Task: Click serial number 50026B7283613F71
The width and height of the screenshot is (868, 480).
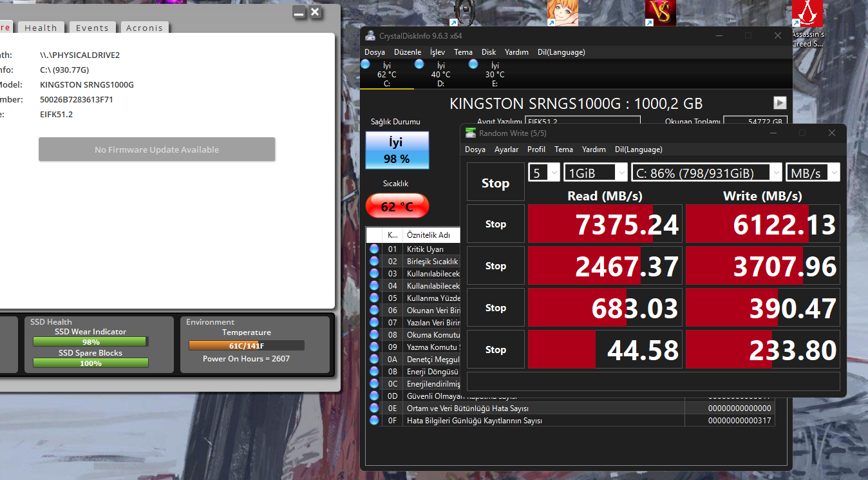Action: pos(77,99)
